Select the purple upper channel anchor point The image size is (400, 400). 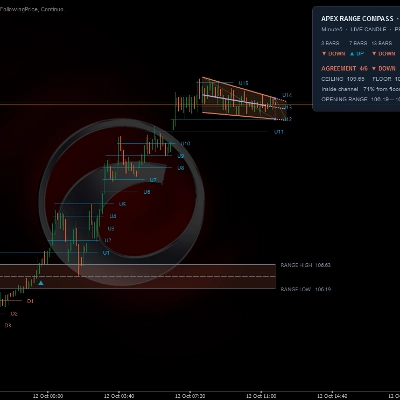[275, 99]
